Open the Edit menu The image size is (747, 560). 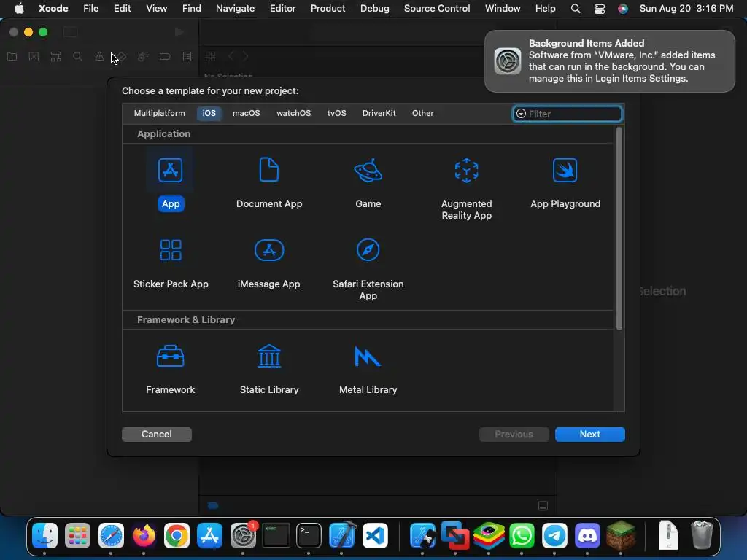point(122,8)
